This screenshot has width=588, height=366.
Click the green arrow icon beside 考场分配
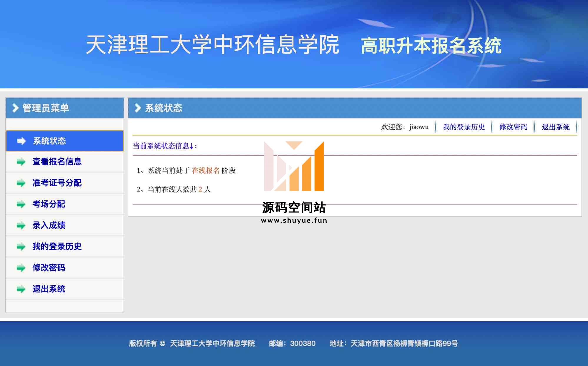tap(21, 204)
